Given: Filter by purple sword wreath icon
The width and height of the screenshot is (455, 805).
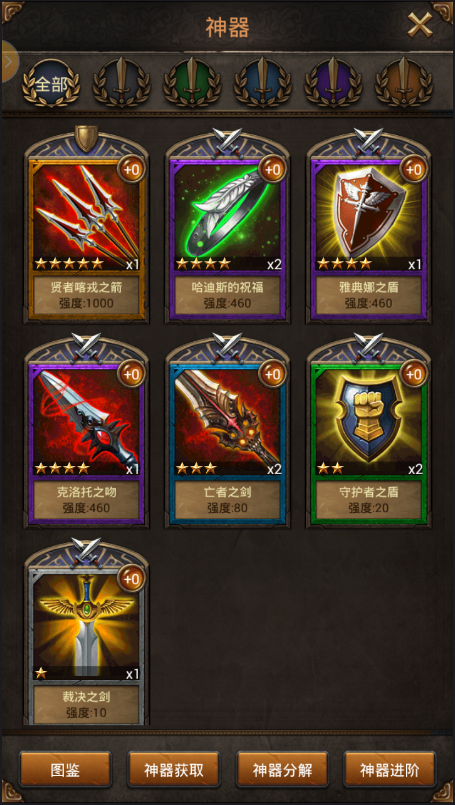Looking at the screenshot, I should click(x=333, y=82).
